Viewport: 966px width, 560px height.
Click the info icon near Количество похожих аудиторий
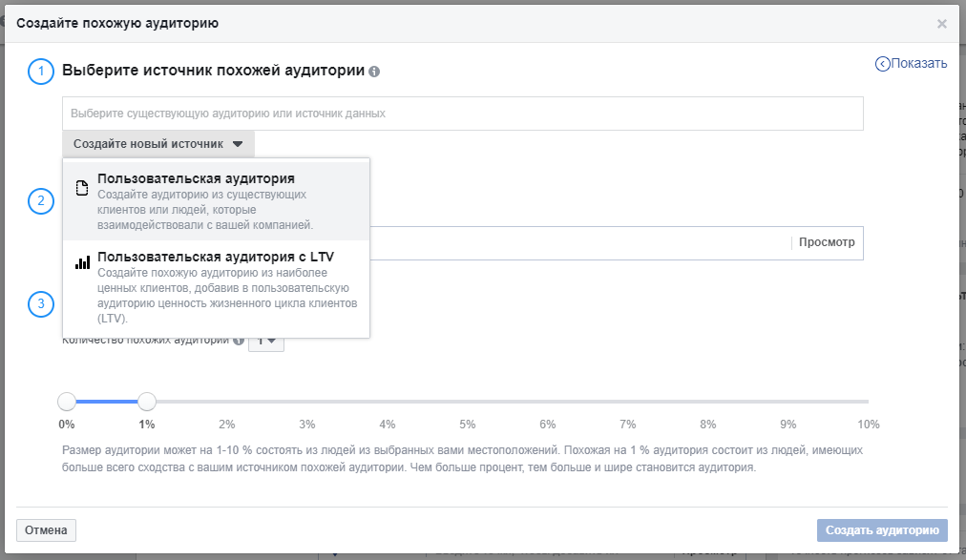click(239, 341)
